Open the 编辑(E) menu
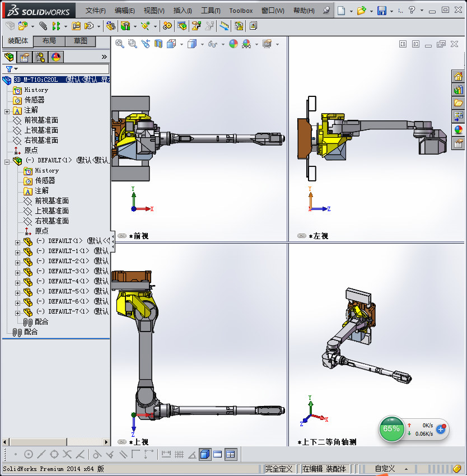This screenshot has width=467, height=476. (x=125, y=11)
